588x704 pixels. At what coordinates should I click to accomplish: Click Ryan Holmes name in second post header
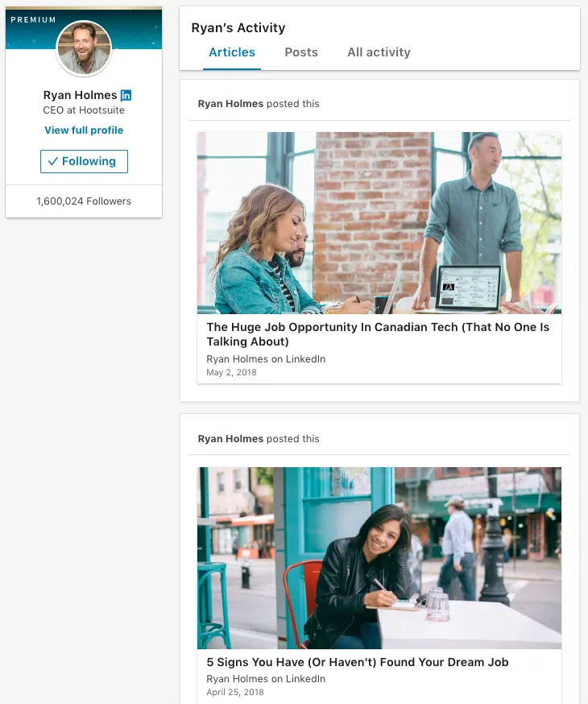coord(230,439)
